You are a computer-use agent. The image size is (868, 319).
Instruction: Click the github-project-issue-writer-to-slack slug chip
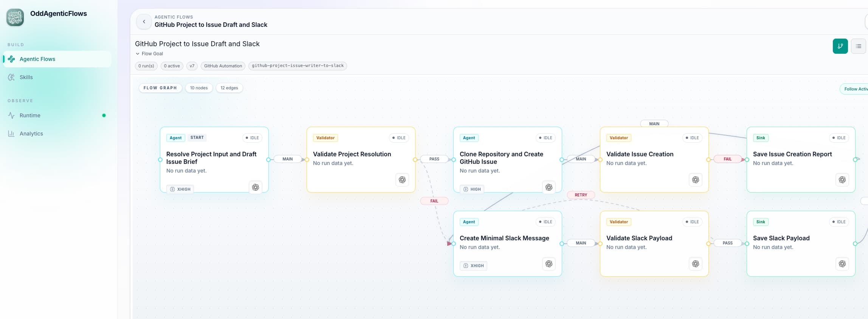click(x=298, y=66)
